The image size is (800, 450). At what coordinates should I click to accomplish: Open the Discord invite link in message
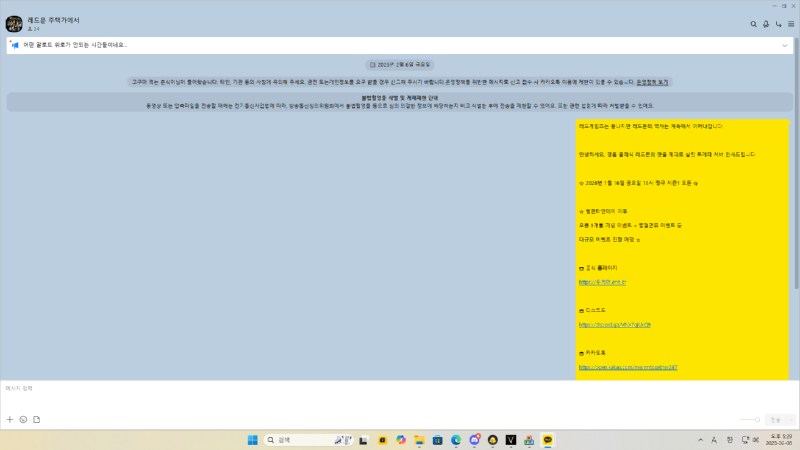tap(600, 325)
